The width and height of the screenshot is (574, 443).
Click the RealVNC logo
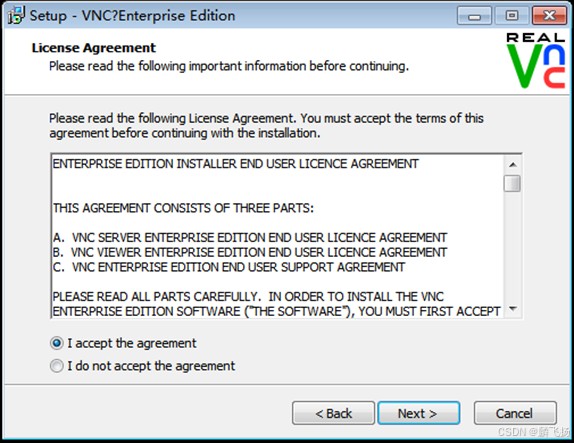point(536,60)
